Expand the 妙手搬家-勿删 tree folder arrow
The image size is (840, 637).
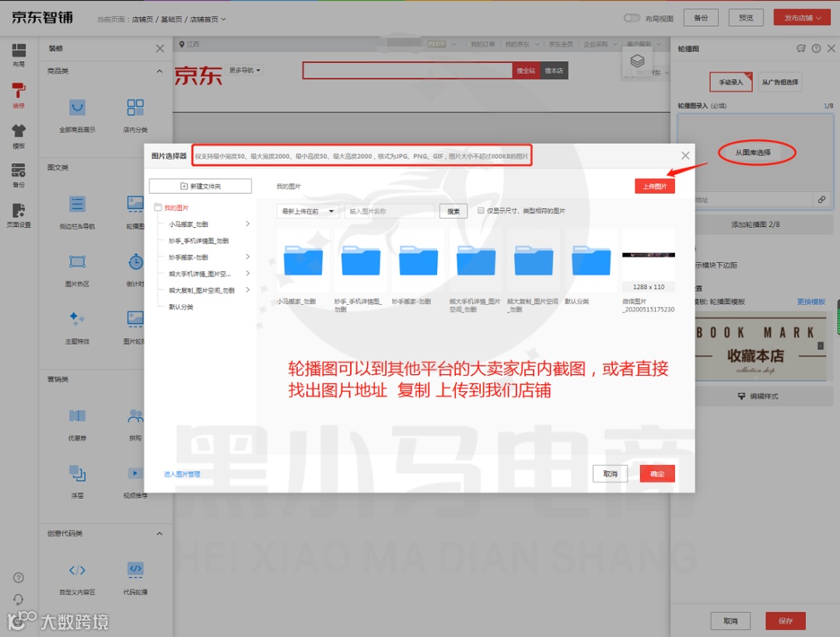pos(247,257)
